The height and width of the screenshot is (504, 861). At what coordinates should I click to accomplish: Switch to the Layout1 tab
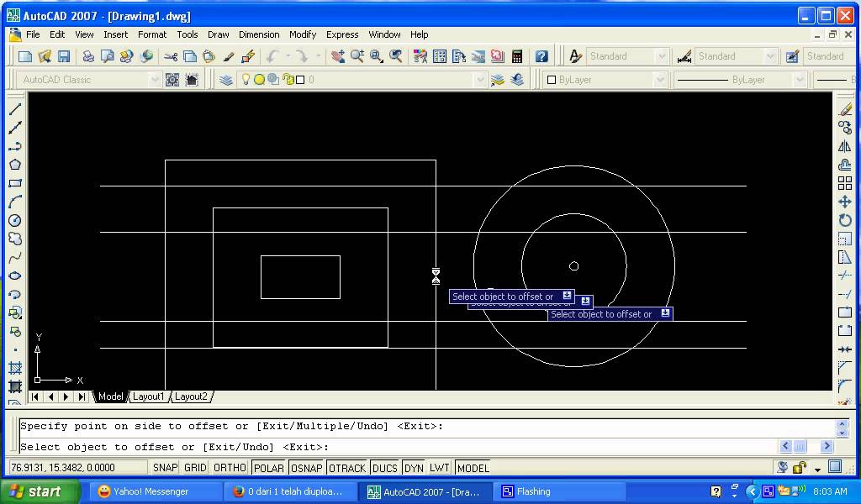point(148,396)
